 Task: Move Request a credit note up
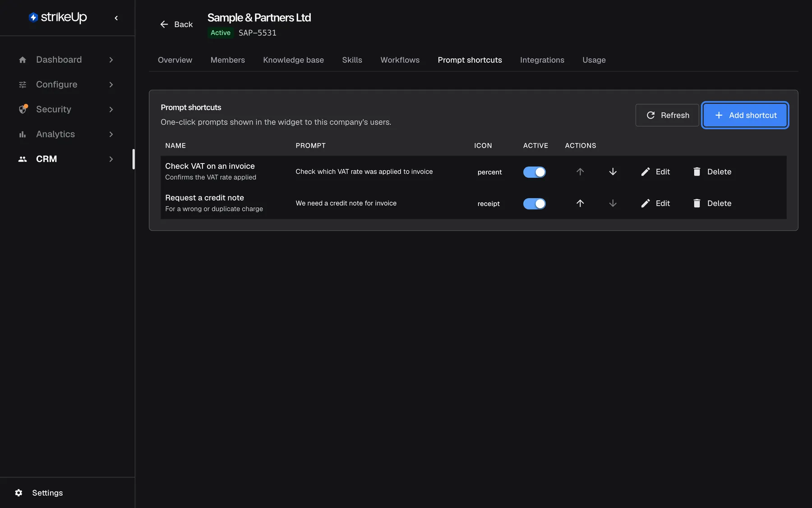[x=580, y=203]
